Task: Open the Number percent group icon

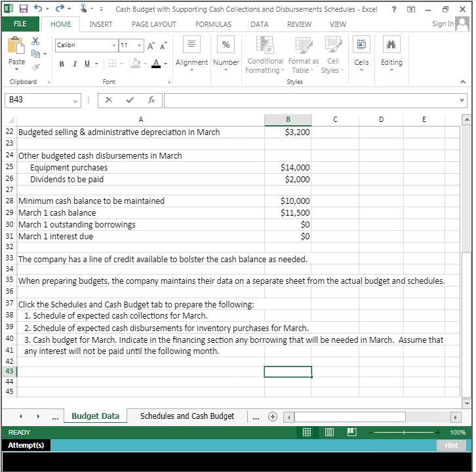Action: pyautogui.click(x=226, y=45)
